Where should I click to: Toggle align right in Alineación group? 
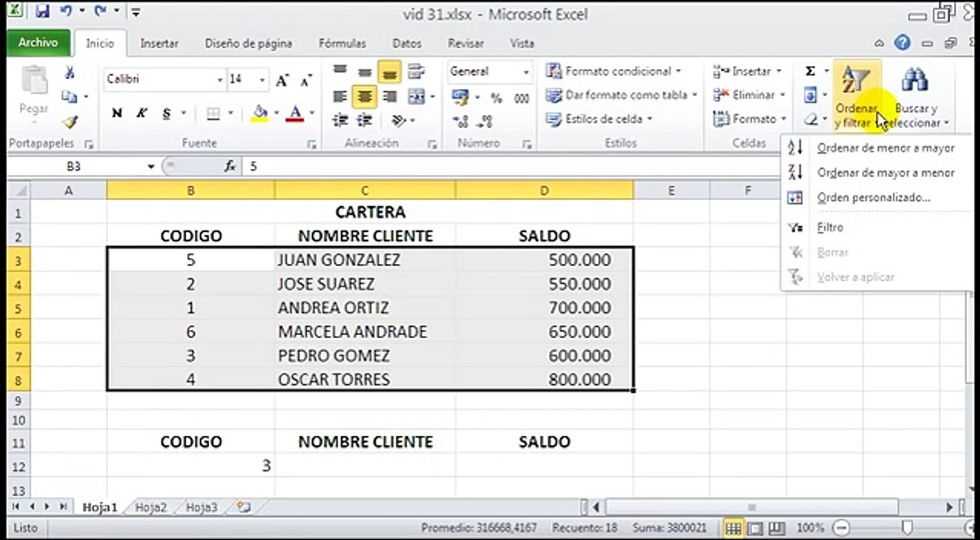pos(390,96)
